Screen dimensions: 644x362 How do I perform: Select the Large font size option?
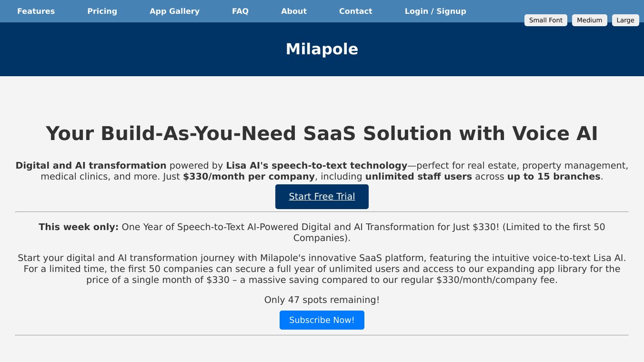click(625, 20)
